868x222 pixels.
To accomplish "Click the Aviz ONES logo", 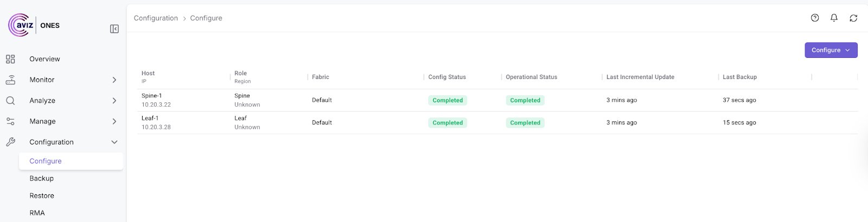I will pyautogui.click(x=34, y=25).
